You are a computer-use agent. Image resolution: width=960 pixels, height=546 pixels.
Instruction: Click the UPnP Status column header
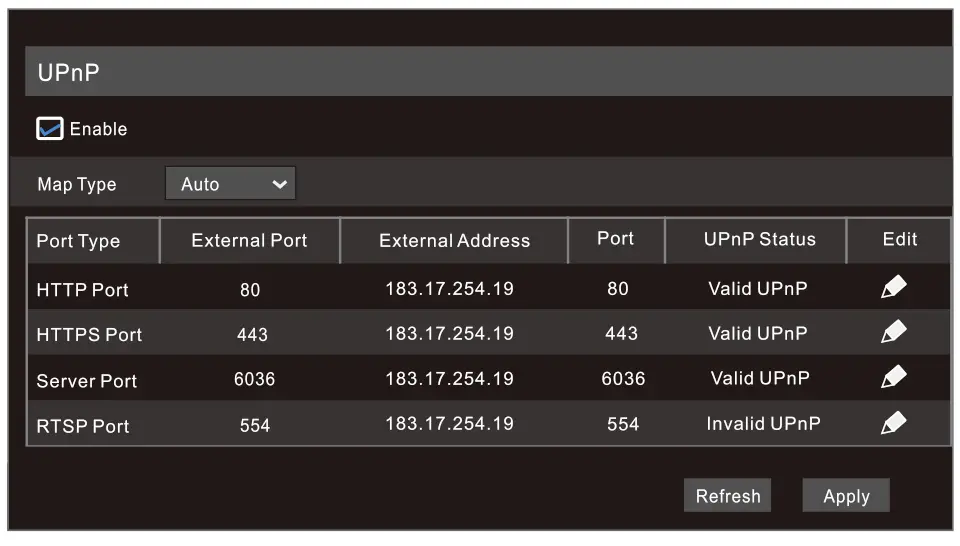[x=759, y=239]
